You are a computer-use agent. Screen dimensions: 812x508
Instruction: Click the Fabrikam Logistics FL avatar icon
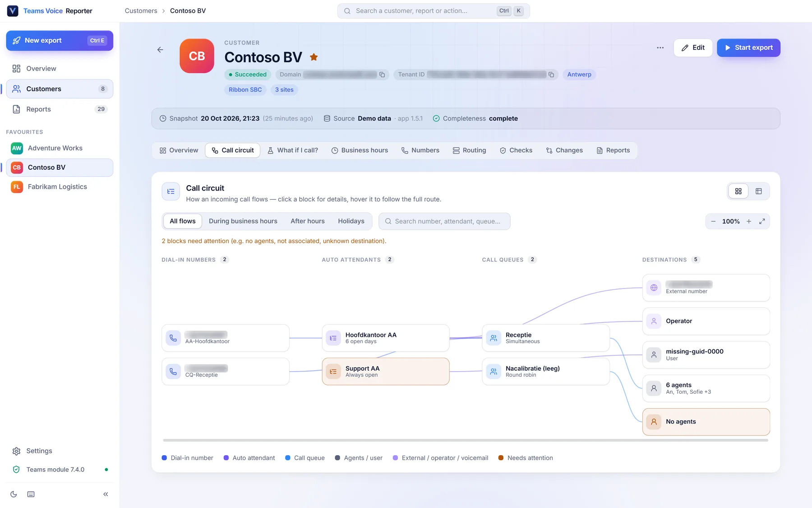17,186
